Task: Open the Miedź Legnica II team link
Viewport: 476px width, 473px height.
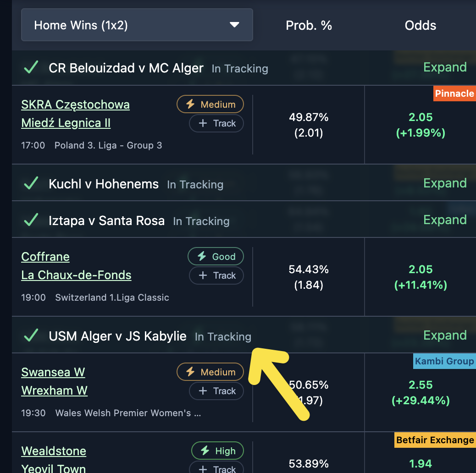Action: coord(66,123)
